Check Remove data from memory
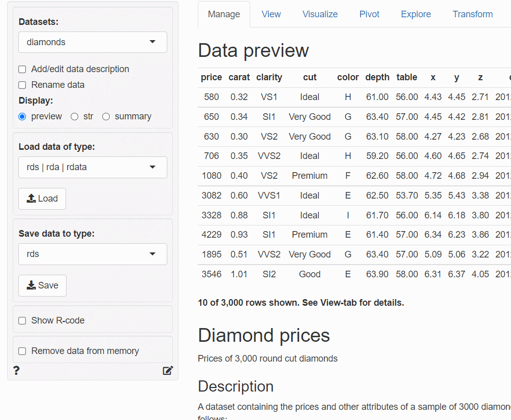511x420 pixels. [22, 351]
